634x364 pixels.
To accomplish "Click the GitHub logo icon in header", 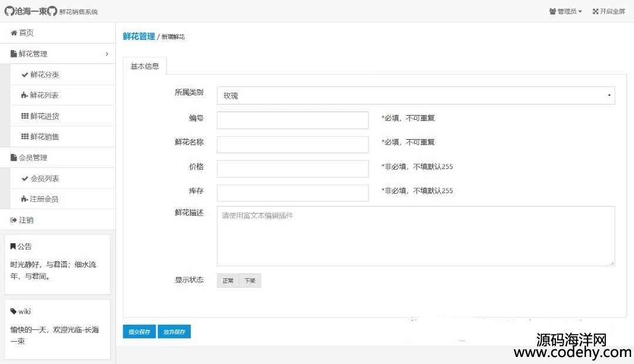I will [9, 11].
